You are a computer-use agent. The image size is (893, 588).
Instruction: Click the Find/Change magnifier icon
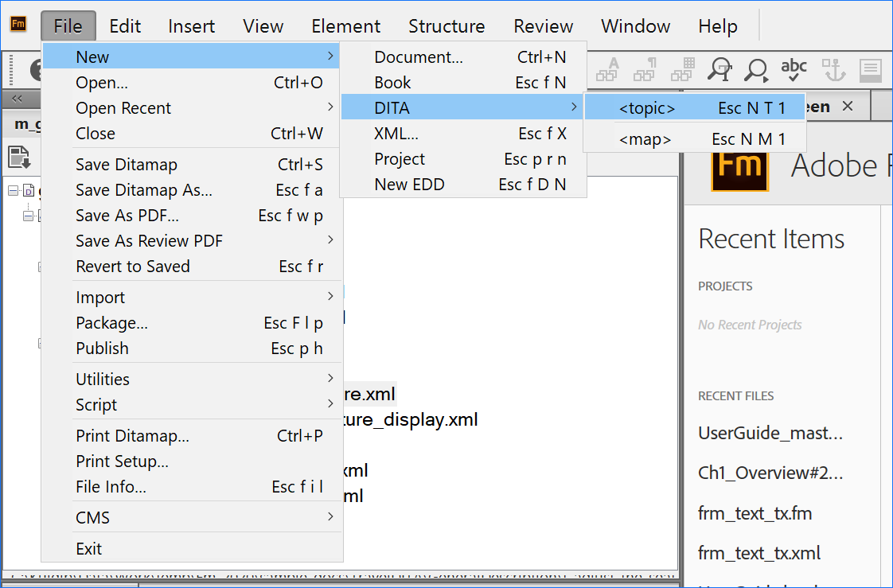tap(719, 70)
